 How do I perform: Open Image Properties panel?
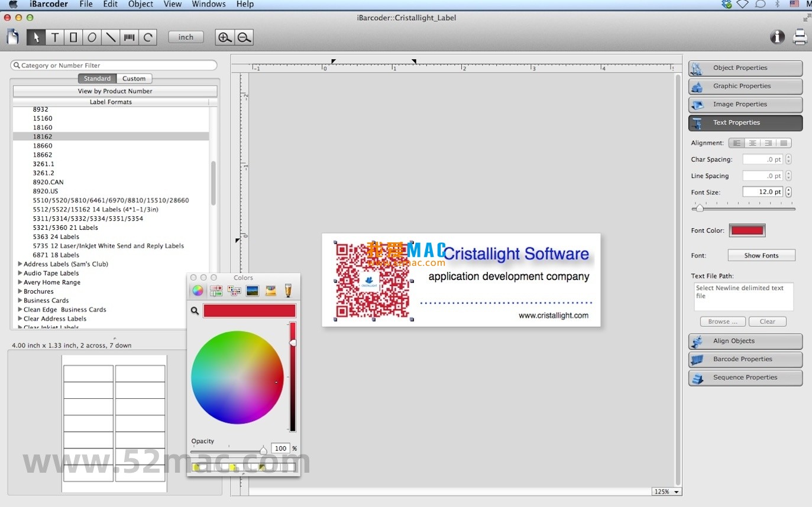(x=745, y=105)
